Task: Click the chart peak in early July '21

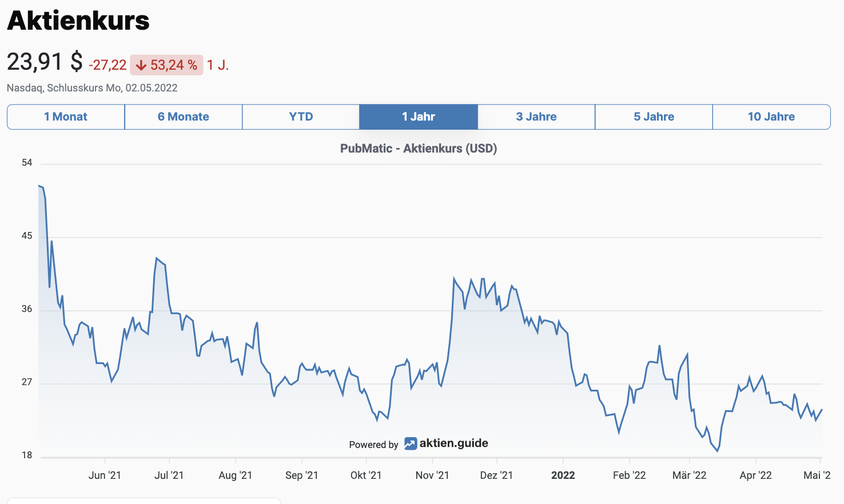Action: click(x=156, y=258)
